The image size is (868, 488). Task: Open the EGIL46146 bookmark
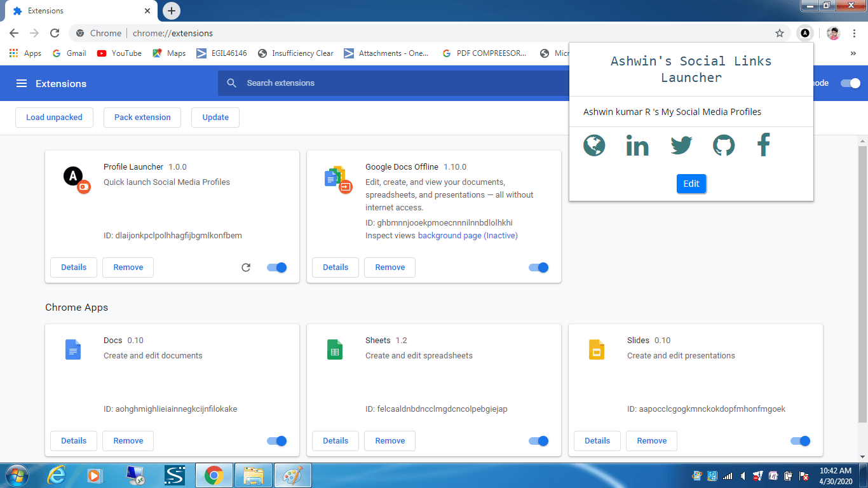222,53
